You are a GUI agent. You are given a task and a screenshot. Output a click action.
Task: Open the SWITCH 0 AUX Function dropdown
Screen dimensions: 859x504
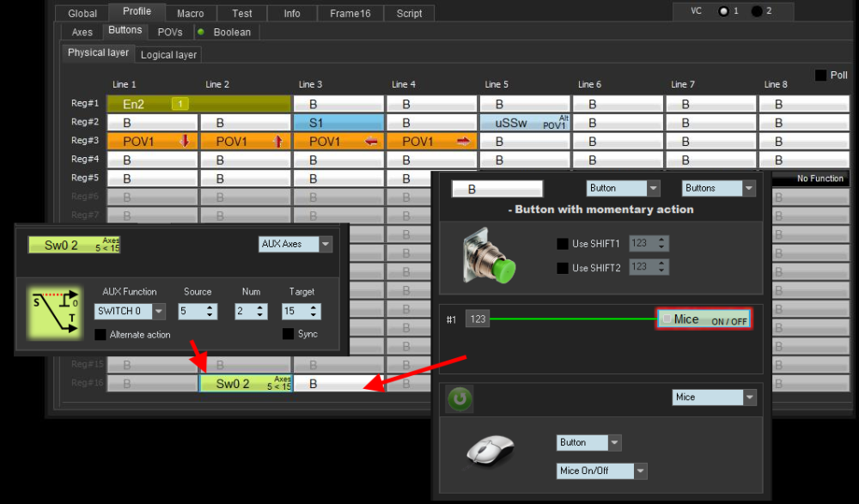[x=130, y=311]
